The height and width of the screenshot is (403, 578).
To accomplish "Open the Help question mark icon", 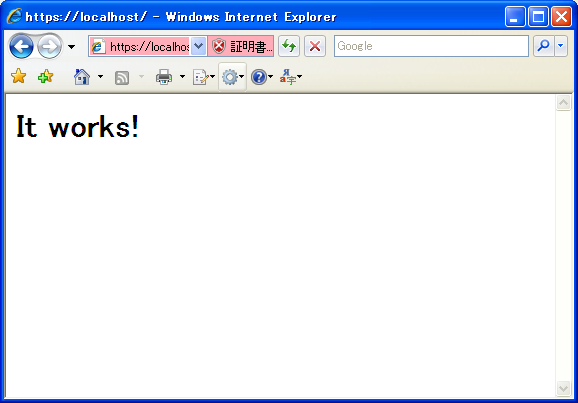I will point(259,77).
